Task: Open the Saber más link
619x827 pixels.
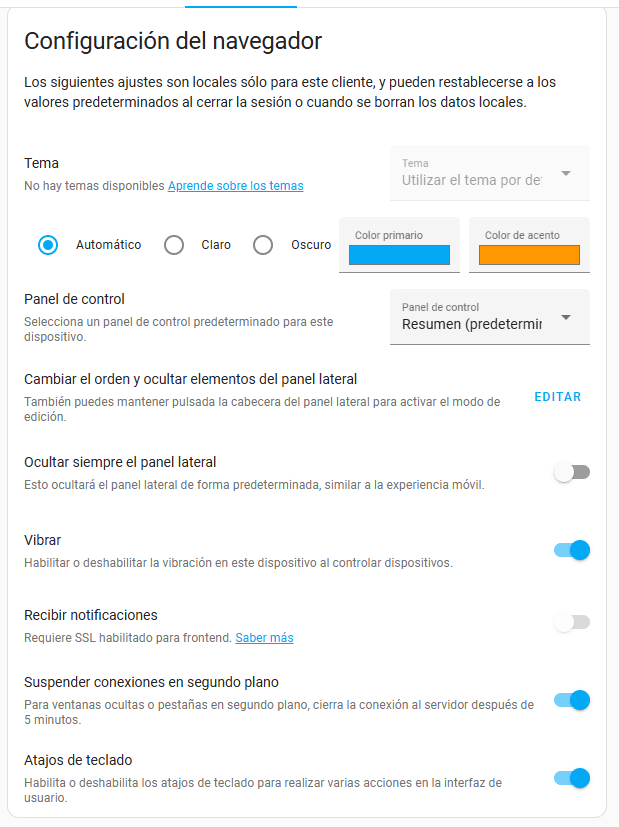Action: point(264,638)
